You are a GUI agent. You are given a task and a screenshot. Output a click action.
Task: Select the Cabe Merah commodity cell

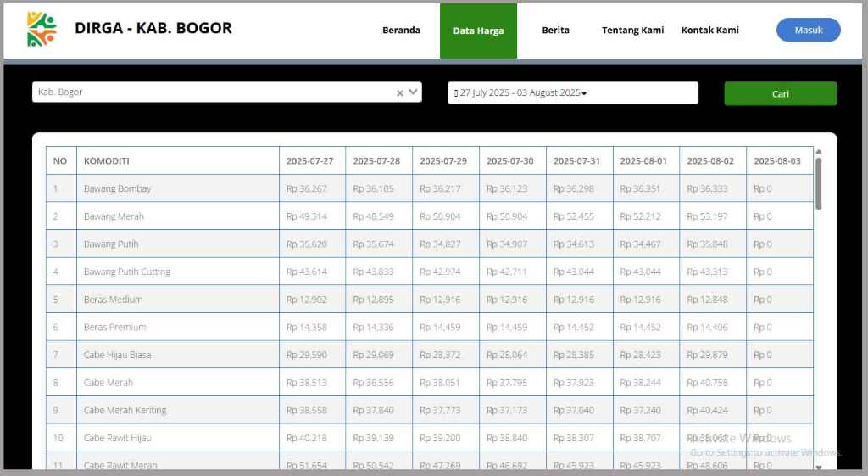click(178, 383)
